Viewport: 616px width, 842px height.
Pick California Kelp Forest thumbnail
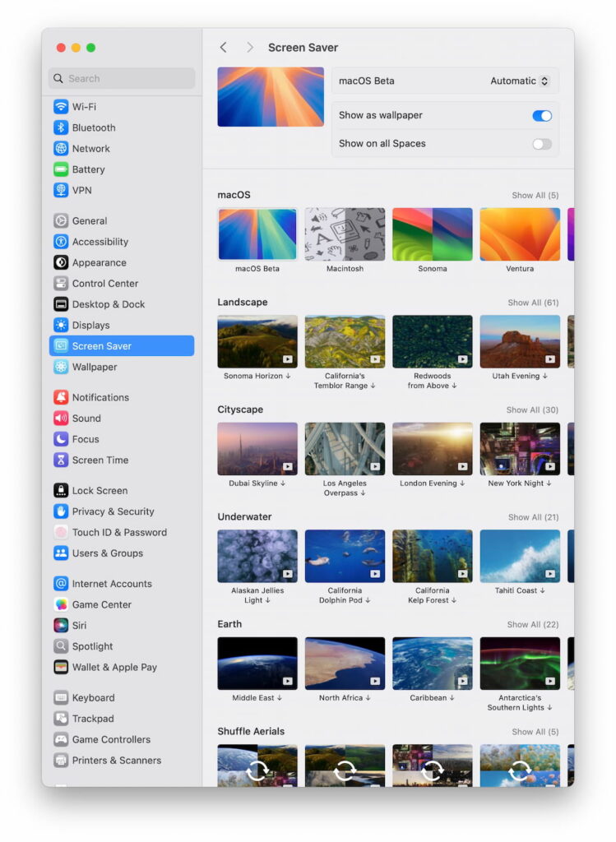433,557
